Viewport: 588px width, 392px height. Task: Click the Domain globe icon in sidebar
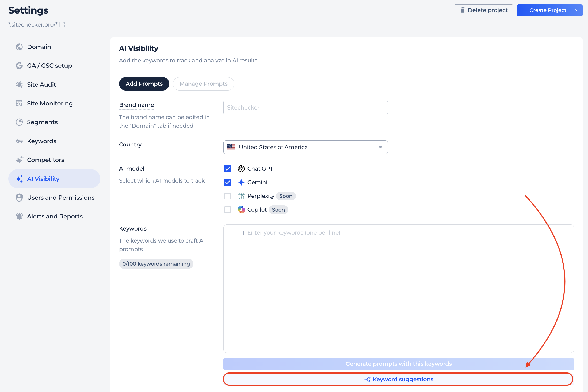tap(19, 47)
